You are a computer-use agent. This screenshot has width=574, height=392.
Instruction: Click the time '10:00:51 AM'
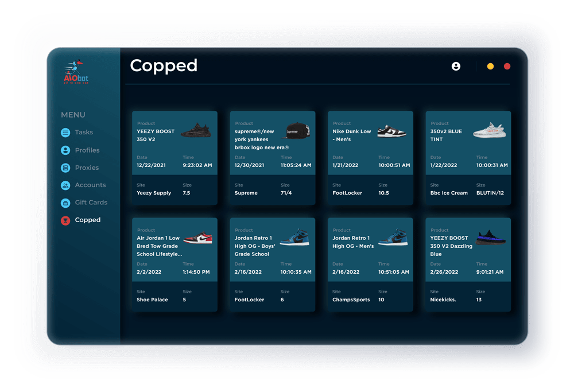394,165
